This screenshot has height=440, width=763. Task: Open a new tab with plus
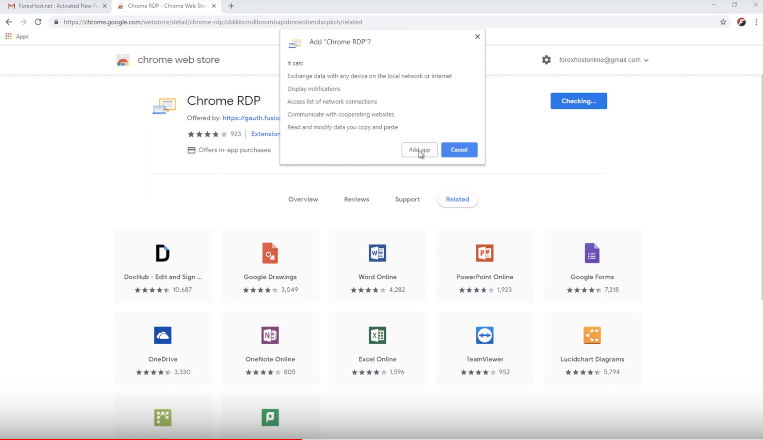pyautogui.click(x=231, y=6)
